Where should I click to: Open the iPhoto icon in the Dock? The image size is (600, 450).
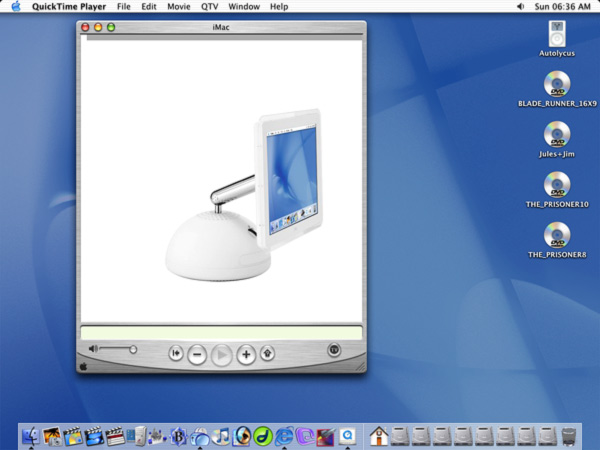[52, 436]
